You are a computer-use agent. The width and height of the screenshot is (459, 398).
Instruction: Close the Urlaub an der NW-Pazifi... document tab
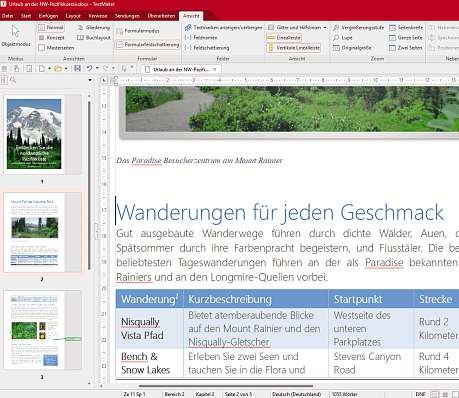(215, 69)
